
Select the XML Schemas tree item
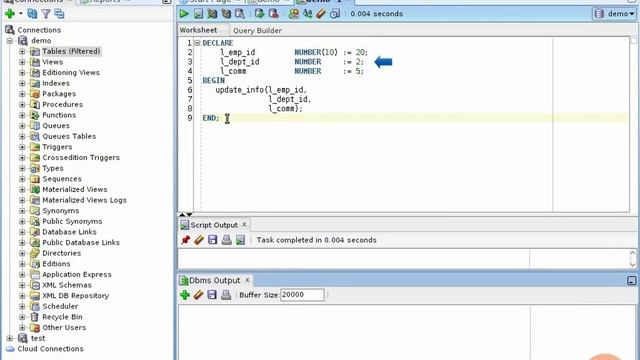(67, 285)
